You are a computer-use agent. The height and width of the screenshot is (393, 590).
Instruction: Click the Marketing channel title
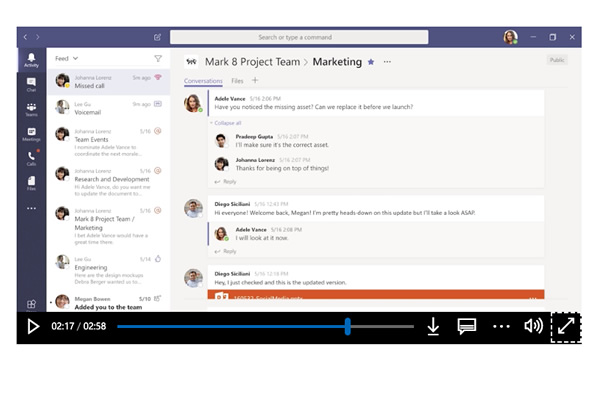pyautogui.click(x=337, y=62)
